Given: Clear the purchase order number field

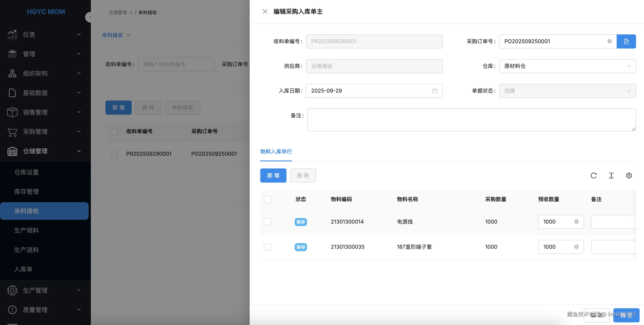Looking at the screenshot, I should click(610, 41).
